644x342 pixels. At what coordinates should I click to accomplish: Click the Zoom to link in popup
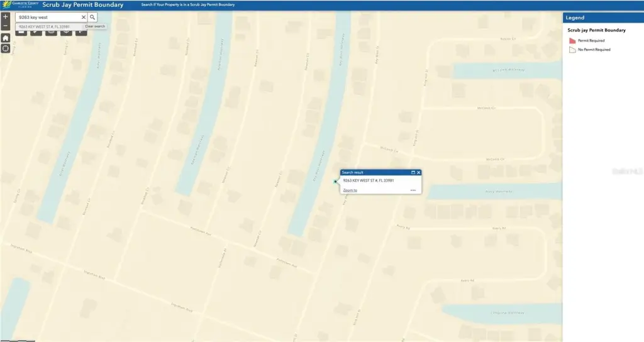tap(350, 190)
